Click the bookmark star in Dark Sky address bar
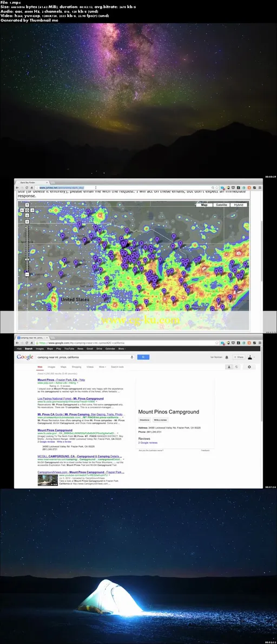This screenshot has height=644, width=277. 216,187
